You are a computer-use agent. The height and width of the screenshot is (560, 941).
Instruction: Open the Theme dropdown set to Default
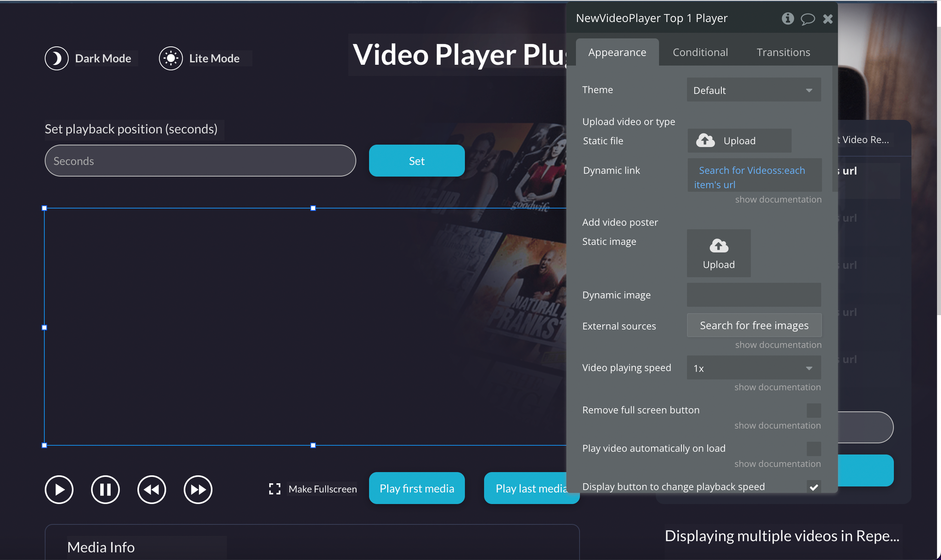(x=754, y=90)
